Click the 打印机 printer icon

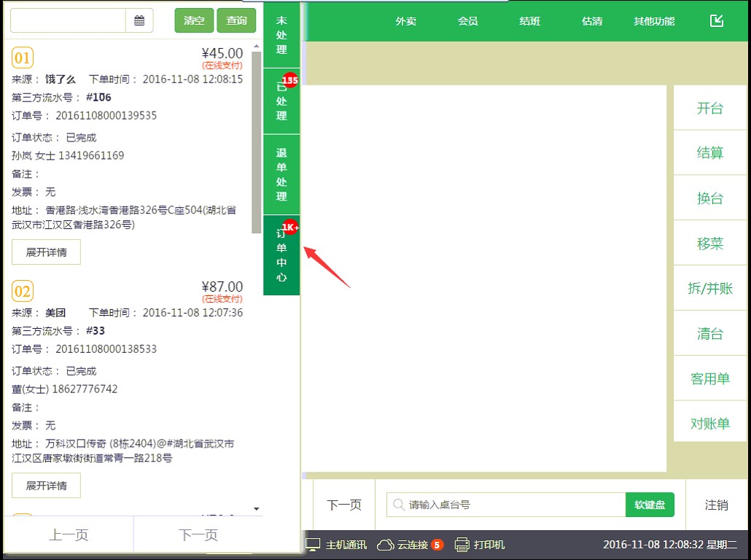click(462, 545)
